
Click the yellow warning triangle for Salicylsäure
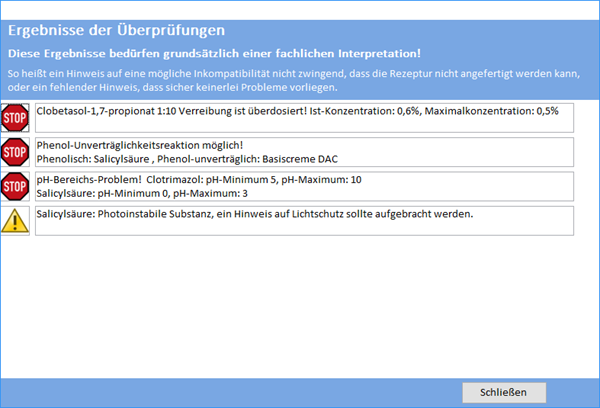point(15,220)
